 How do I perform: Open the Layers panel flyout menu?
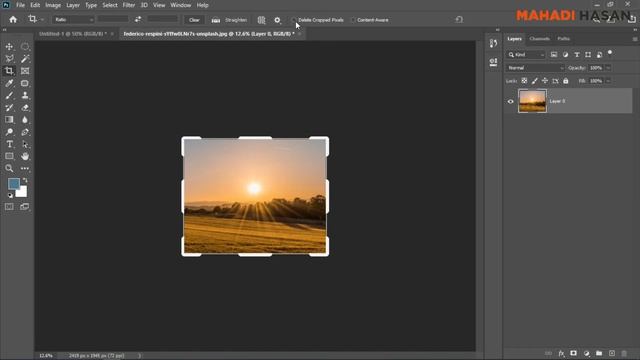coord(635,39)
